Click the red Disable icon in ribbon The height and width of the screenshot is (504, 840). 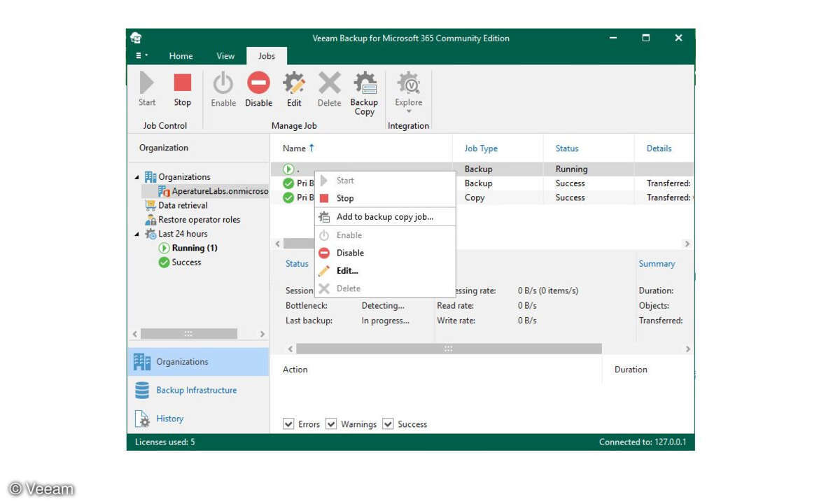[258, 83]
